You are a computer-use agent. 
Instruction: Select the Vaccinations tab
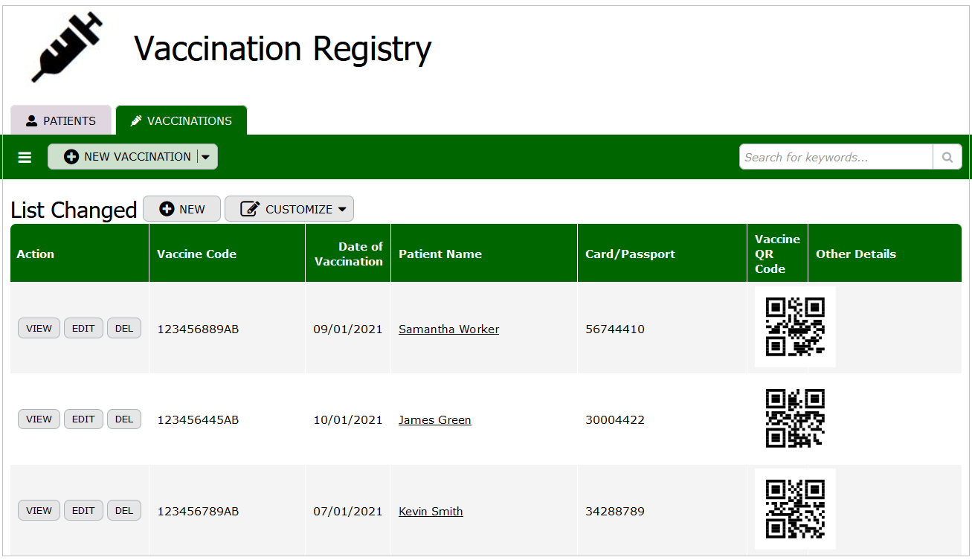point(181,120)
